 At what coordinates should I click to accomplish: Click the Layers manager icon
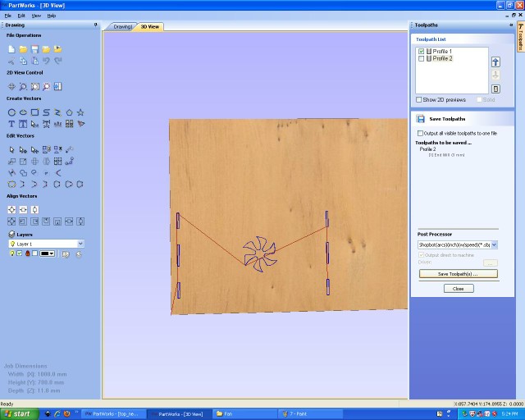pyautogui.click(x=11, y=234)
